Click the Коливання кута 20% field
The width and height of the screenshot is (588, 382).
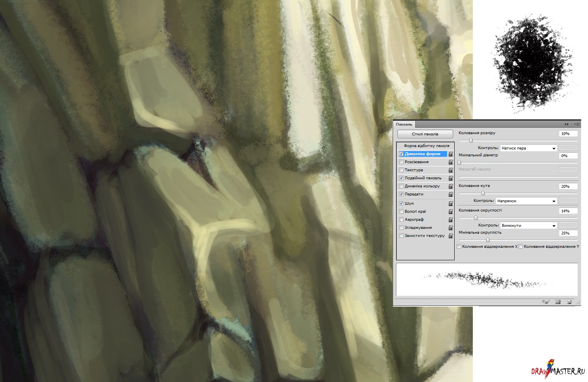(x=568, y=186)
